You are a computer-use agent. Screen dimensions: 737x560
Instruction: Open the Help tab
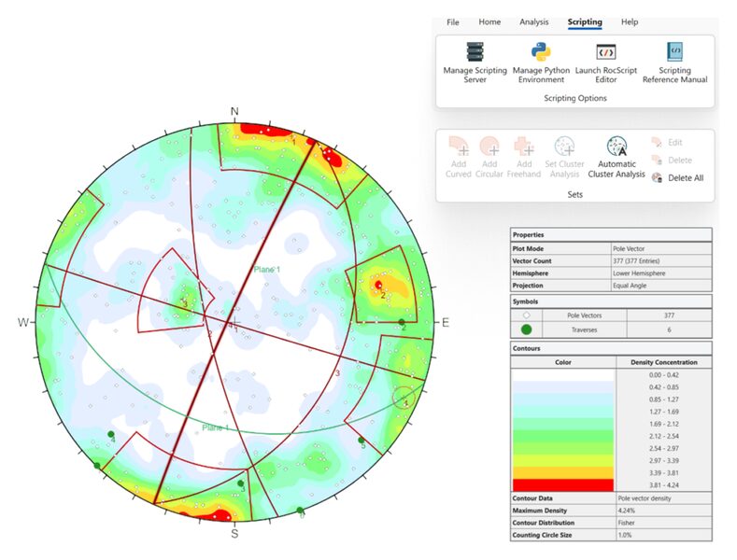(630, 22)
